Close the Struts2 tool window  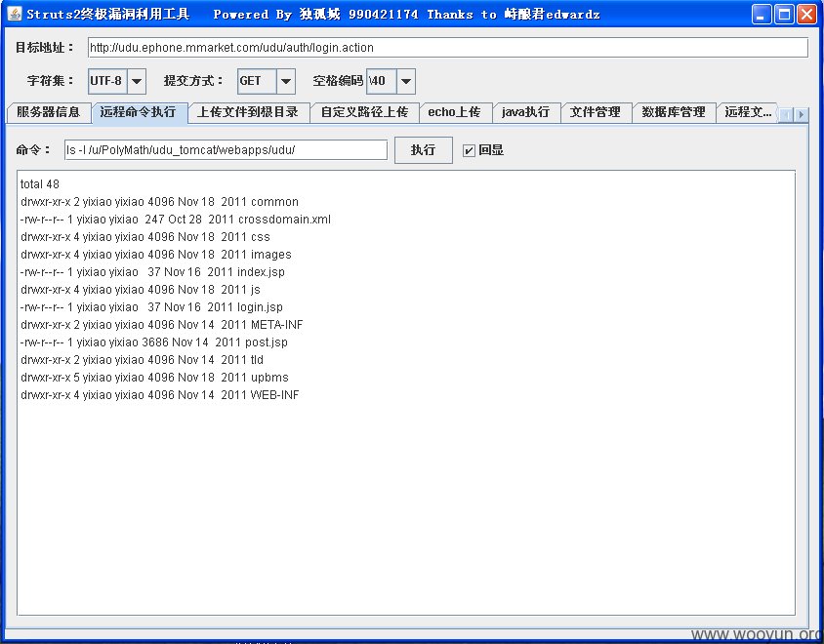(806, 15)
